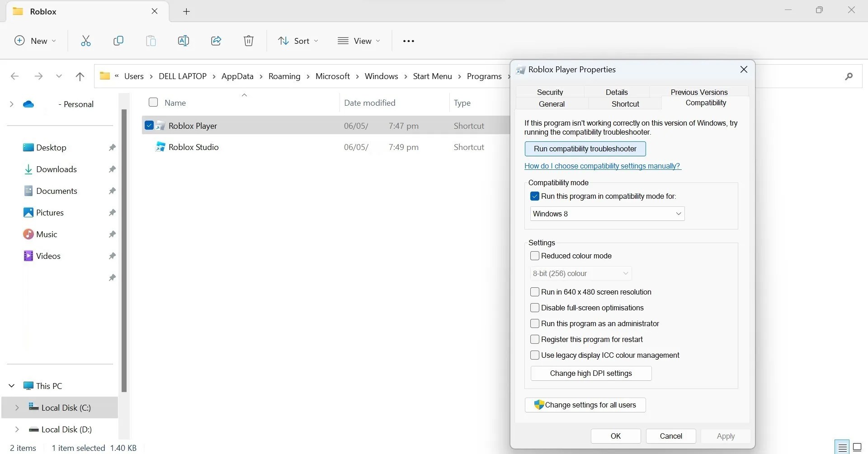
Task: Open the Downloads folder in sidebar
Action: [57, 169]
